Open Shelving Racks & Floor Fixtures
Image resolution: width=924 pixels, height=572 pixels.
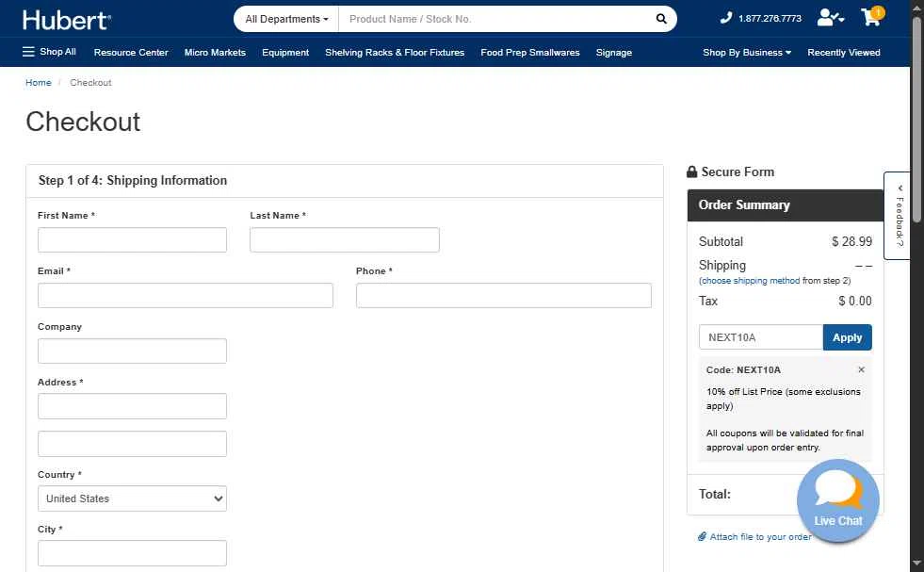coord(395,53)
